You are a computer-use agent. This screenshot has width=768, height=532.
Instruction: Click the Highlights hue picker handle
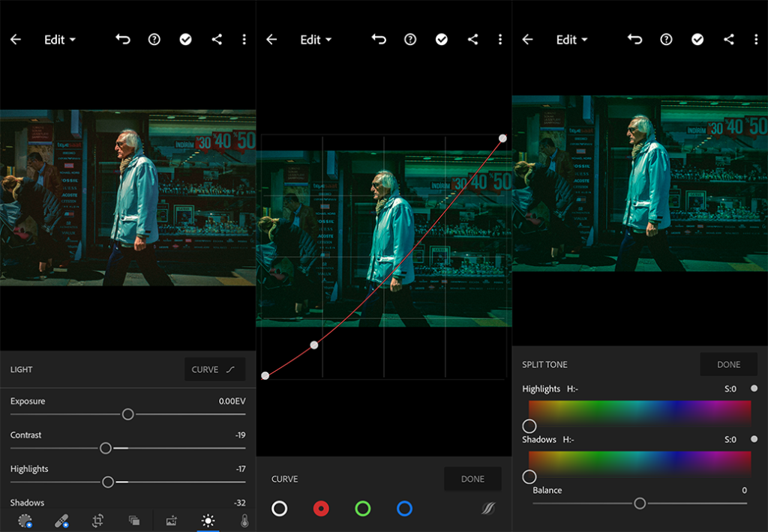[529, 426]
